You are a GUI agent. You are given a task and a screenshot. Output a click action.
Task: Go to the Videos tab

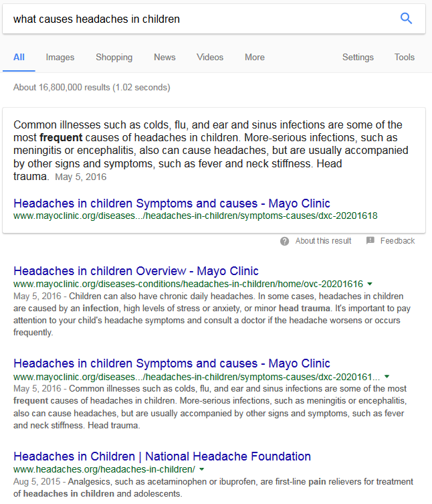point(210,58)
